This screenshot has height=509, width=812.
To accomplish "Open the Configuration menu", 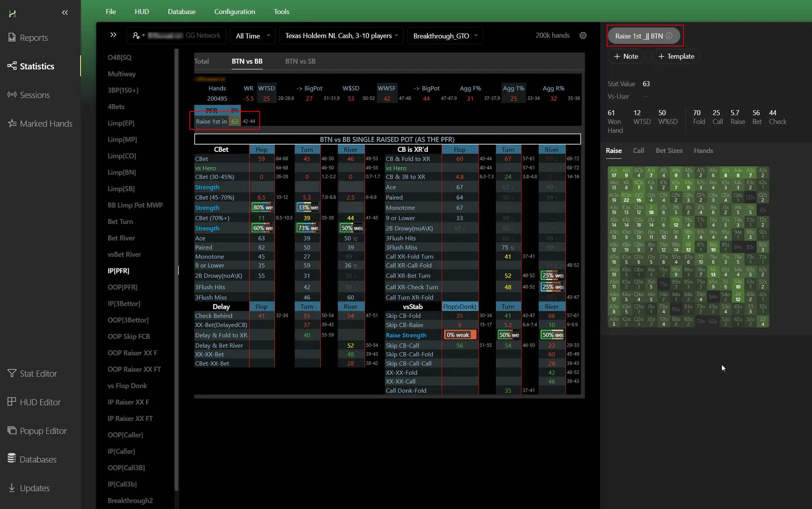I will (234, 11).
